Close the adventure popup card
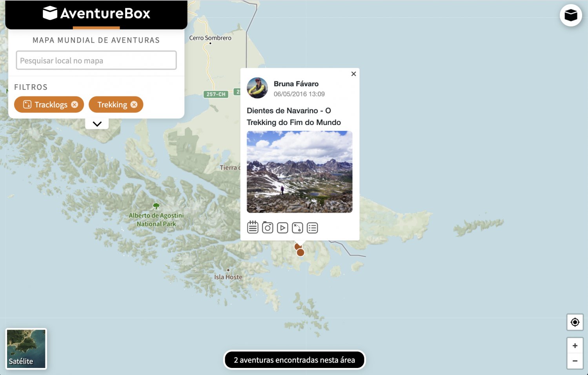Viewport: 588px width, 375px height. pyautogui.click(x=353, y=74)
